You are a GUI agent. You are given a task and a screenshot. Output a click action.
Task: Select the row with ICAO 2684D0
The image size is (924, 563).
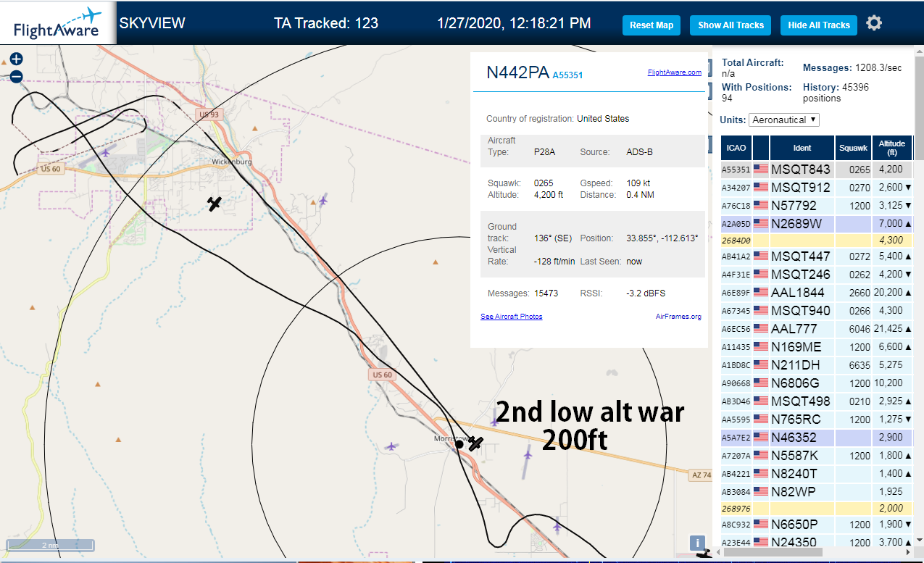tap(817, 240)
